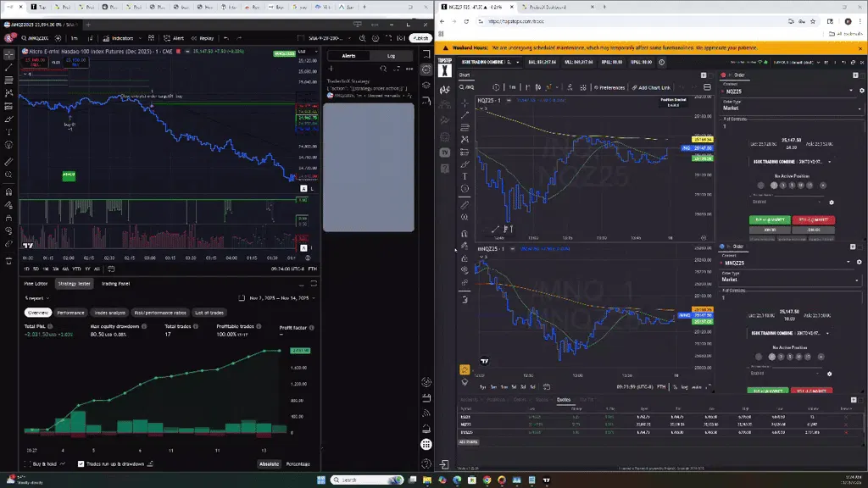Open TradingView chart settings gear icon
This screenshot has height=488, width=868.
pos(376,38)
